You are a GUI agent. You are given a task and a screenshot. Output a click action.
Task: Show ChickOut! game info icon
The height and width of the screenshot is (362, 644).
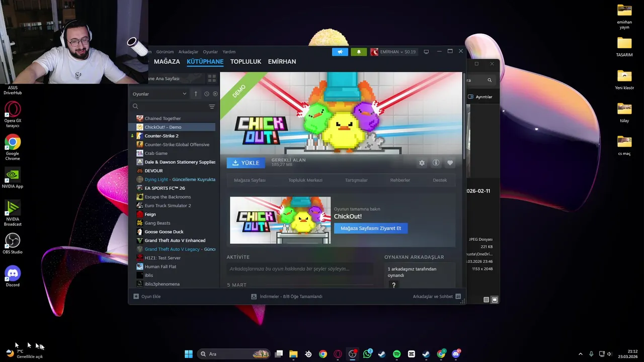point(436,163)
